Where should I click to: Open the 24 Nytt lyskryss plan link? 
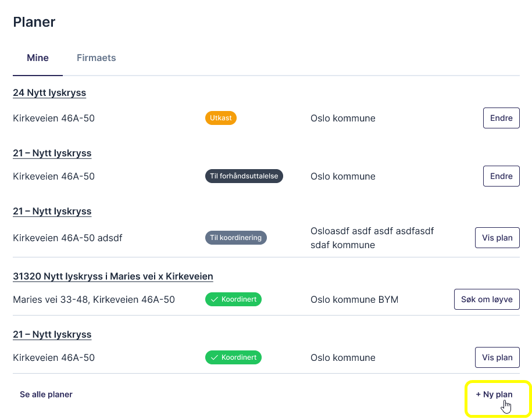[x=49, y=93]
